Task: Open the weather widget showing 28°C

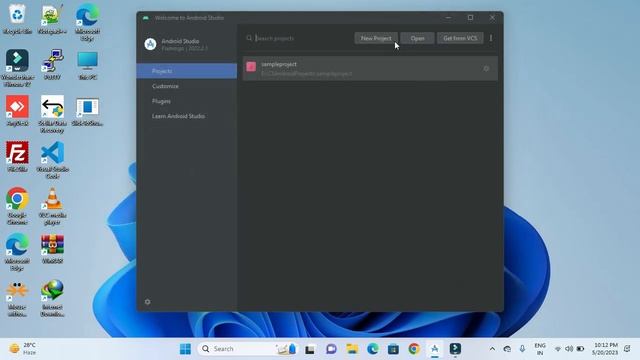Action: pyautogui.click(x=23, y=349)
